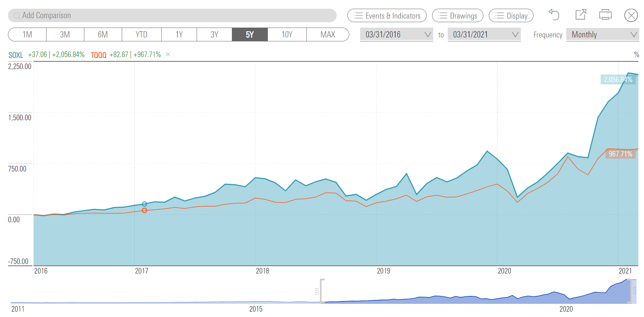Image resolution: width=644 pixels, height=317 pixels.
Task: Open the Display menu
Action: (x=511, y=16)
